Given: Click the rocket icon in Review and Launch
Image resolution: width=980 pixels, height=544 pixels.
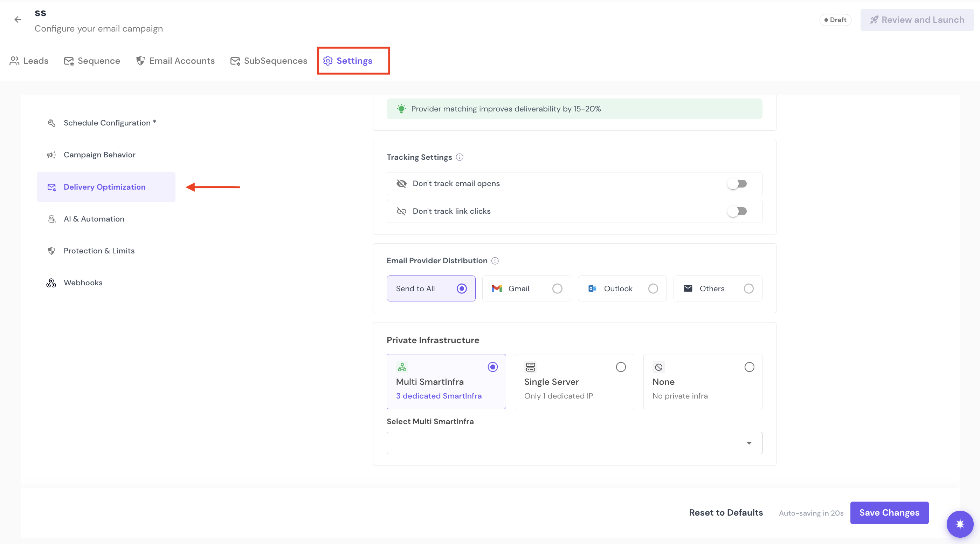Looking at the screenshot, I should [x=874, y=20].
